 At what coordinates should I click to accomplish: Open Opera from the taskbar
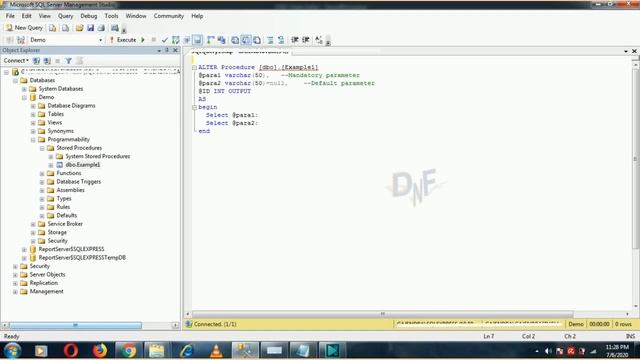[x=71, y=351]
